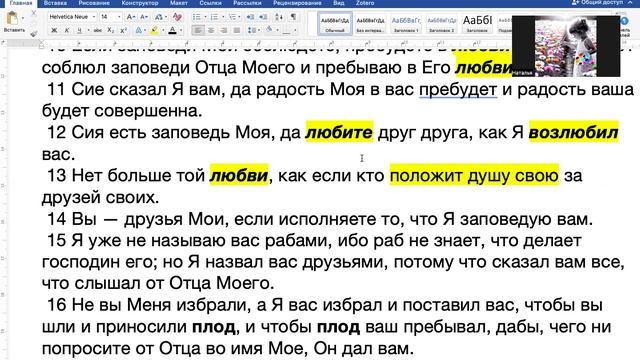Apply the Без интервала style
The image size is (640, 360).
(x=370, y=24)
